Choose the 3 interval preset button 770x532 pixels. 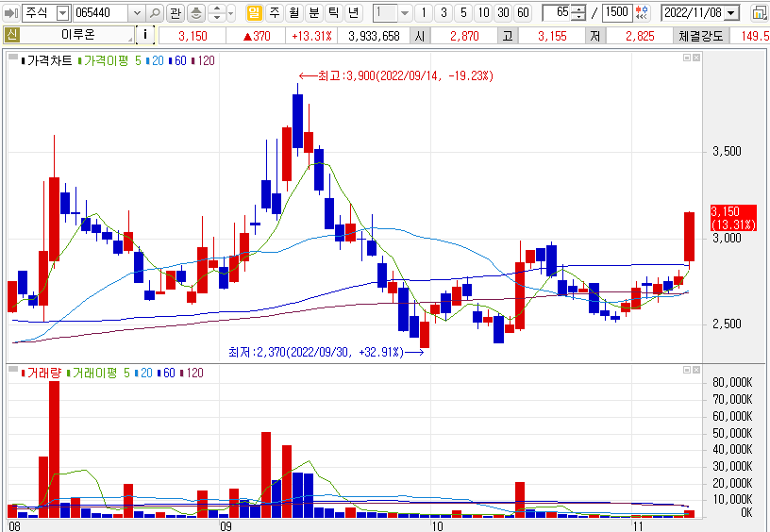pos(444,13)
